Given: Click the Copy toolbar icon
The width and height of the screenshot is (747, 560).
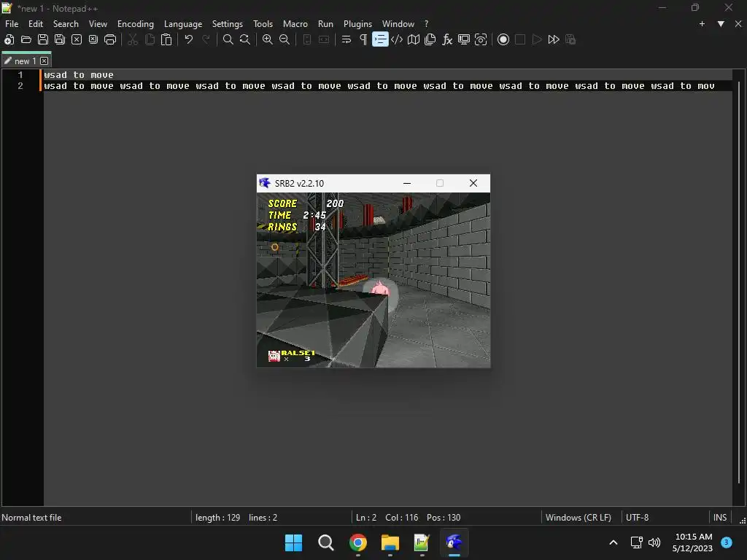Looking at the screenshot, I should [150, 39].
